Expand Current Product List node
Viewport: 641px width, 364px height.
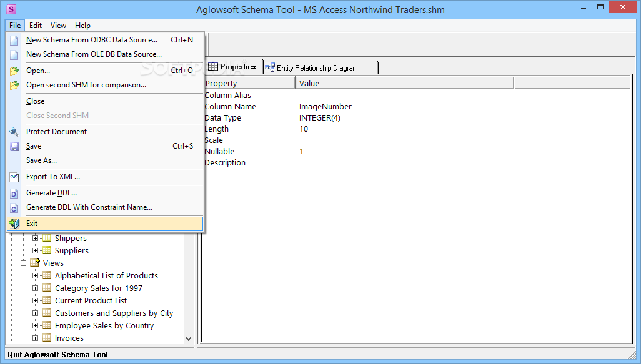35,301
